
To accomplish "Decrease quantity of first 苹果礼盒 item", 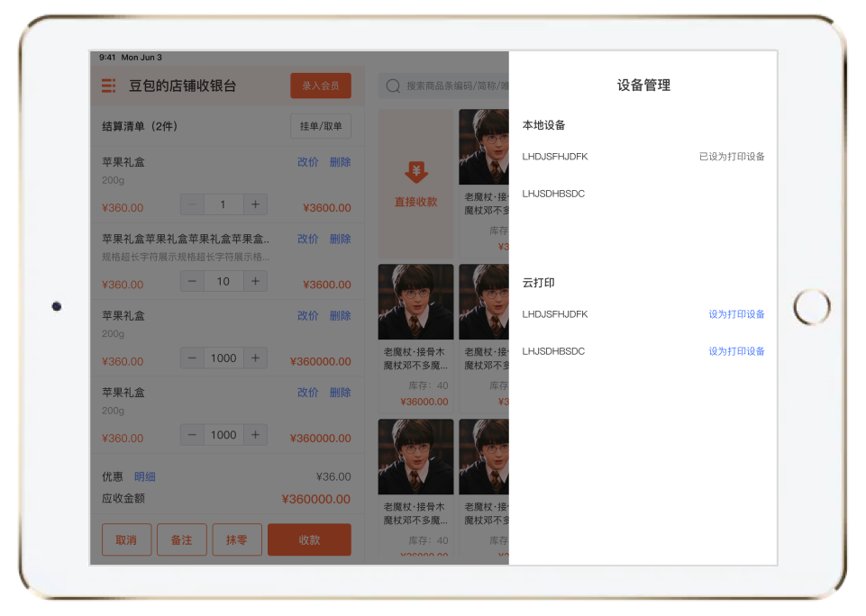I will [192, 205].
